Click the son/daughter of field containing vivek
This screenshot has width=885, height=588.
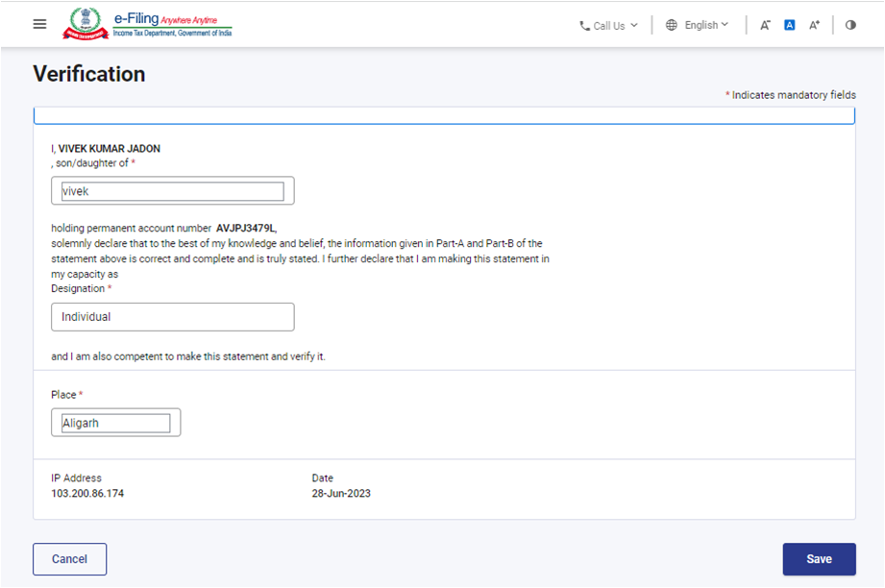pos(173,191)
